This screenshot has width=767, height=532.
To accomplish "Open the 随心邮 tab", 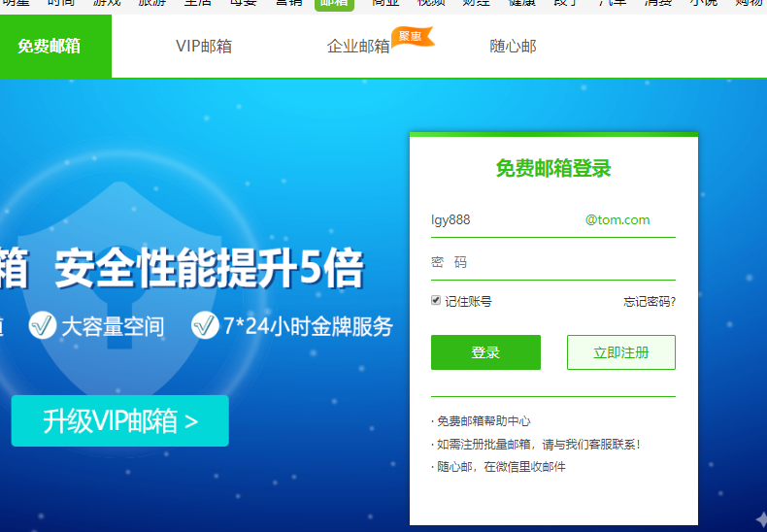I will coord(513,46).
